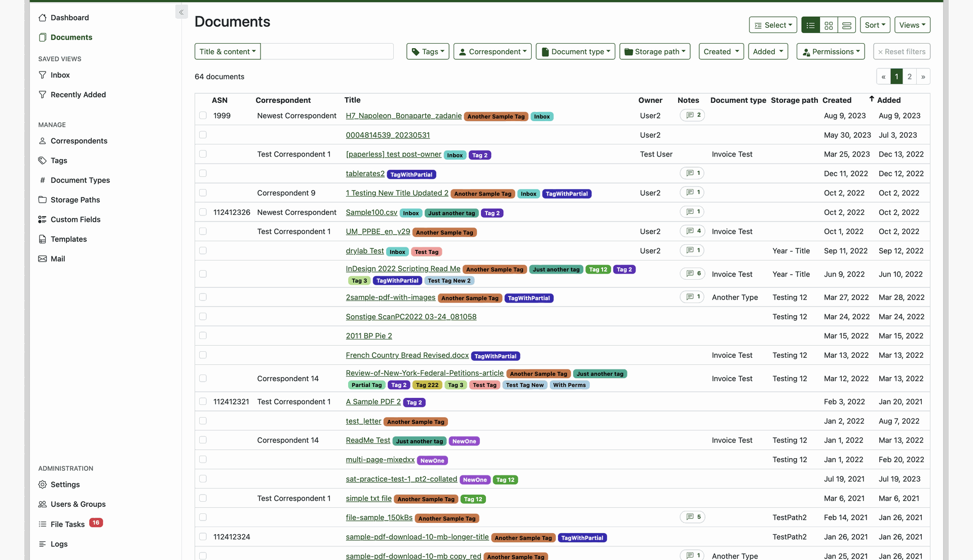
Task: Open notes badge on InDesign 2022 row
Action: pyautogui.click(x=692, y=274)
